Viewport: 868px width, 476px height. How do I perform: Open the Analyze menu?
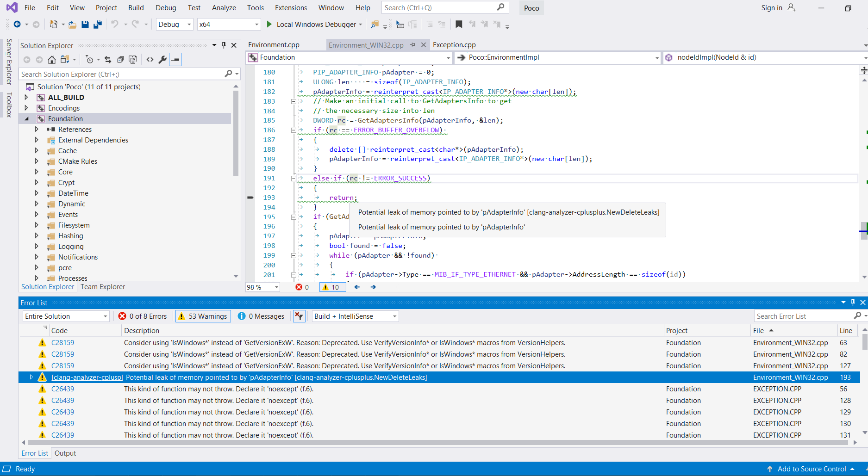(224, 7)
